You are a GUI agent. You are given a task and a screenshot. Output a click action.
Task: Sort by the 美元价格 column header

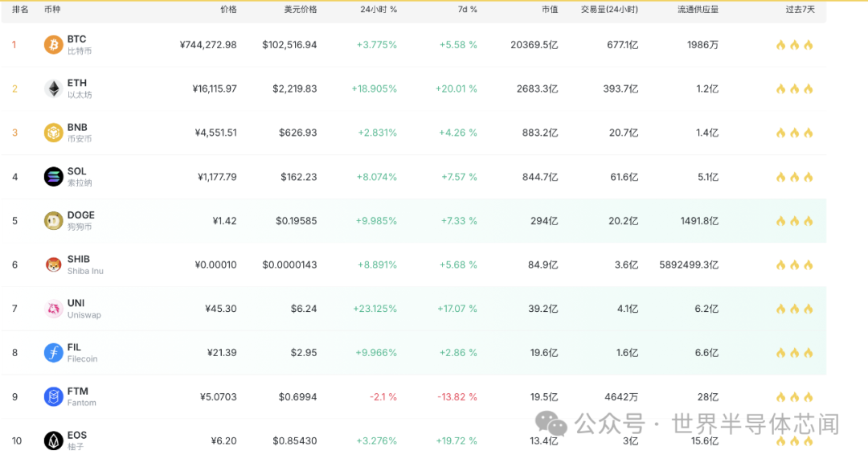pos(301,10)
